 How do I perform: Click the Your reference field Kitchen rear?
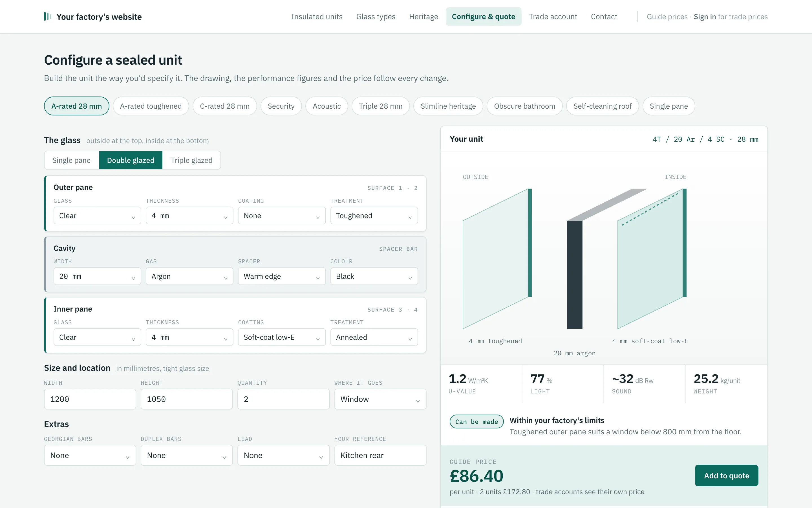tap(380, 455)
